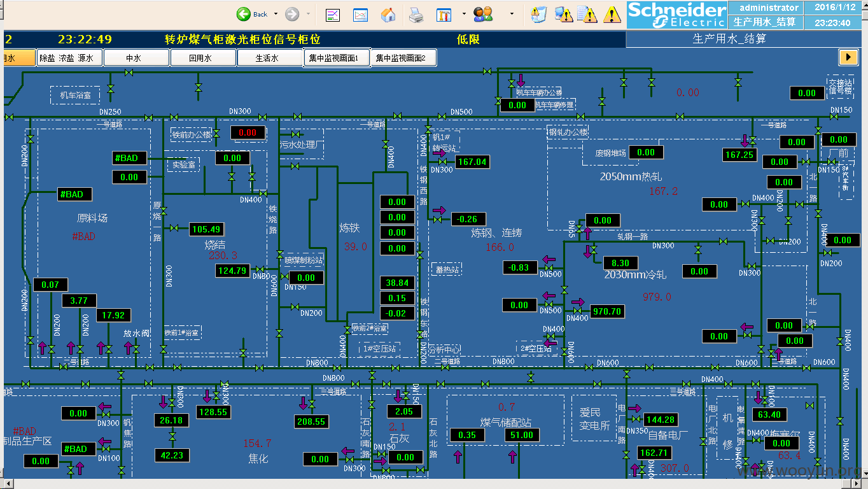Click the 17.92 flow value
The width and height of the screenshot is (868, 489).
pos(114,315)
